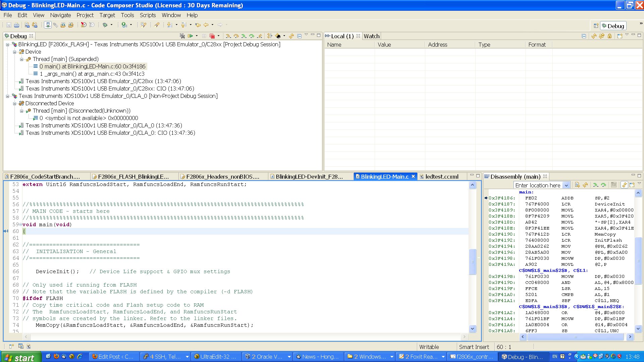644x362 pixels.
Task: Click green Assembly Step Over in Disassembly toolbar
Action: pos(603,185)
